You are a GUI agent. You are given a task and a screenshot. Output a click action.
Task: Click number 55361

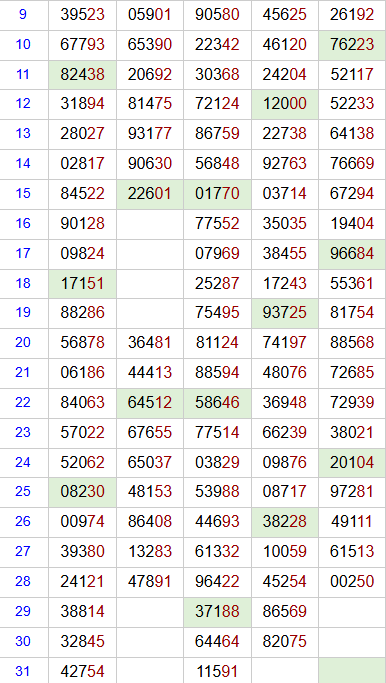352,284
